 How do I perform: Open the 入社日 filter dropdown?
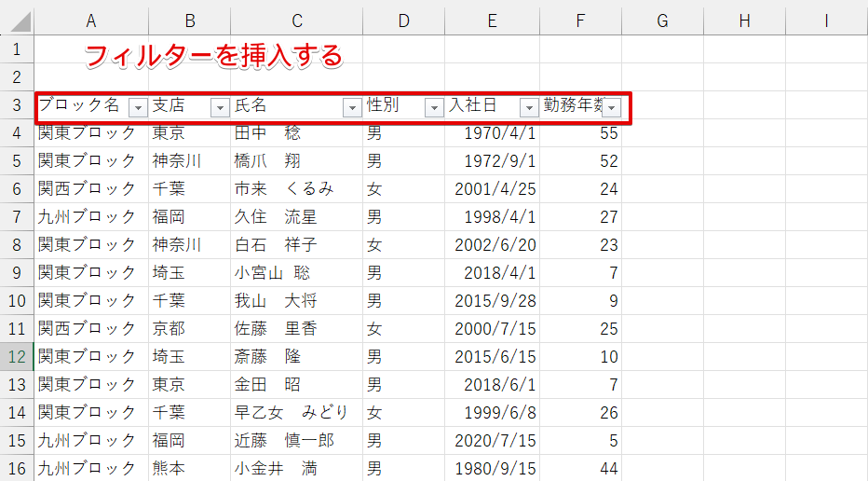(529, 107)
